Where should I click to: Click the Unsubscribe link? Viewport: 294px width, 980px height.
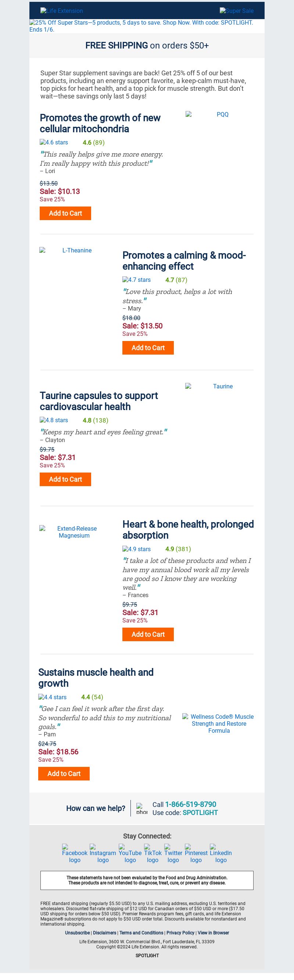[x=77, y=933]
